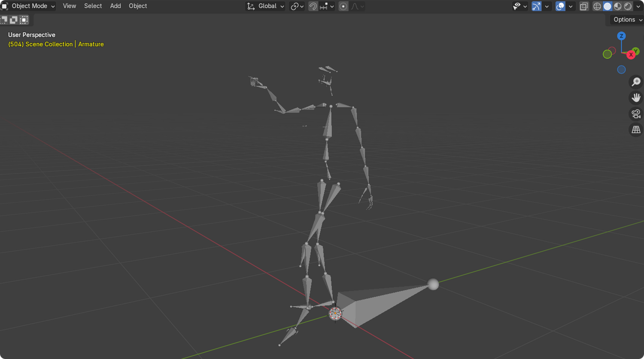Open the View menu
Screen dimensions: 644x359
tap(69, 6)
